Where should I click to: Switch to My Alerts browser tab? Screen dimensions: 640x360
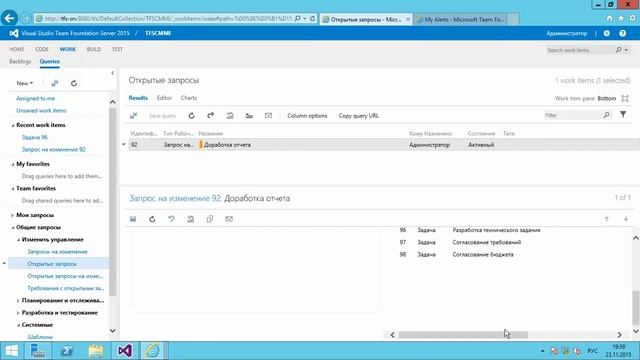(461, 19)
